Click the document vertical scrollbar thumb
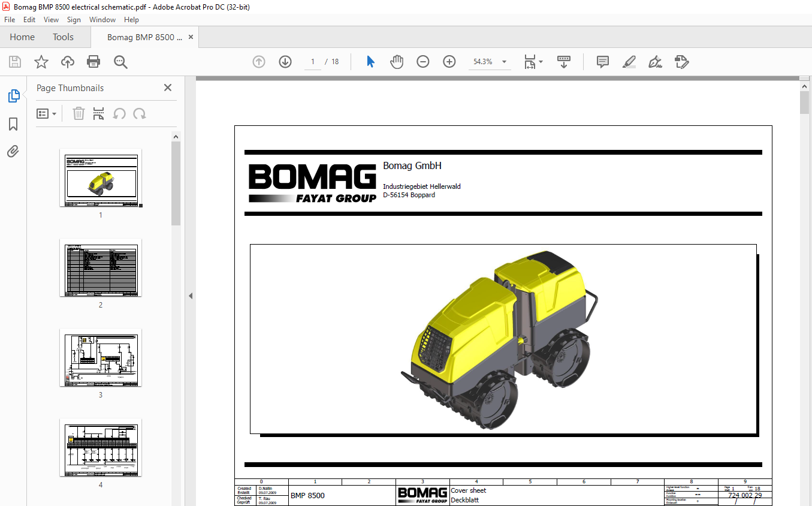 coord(805,103)
